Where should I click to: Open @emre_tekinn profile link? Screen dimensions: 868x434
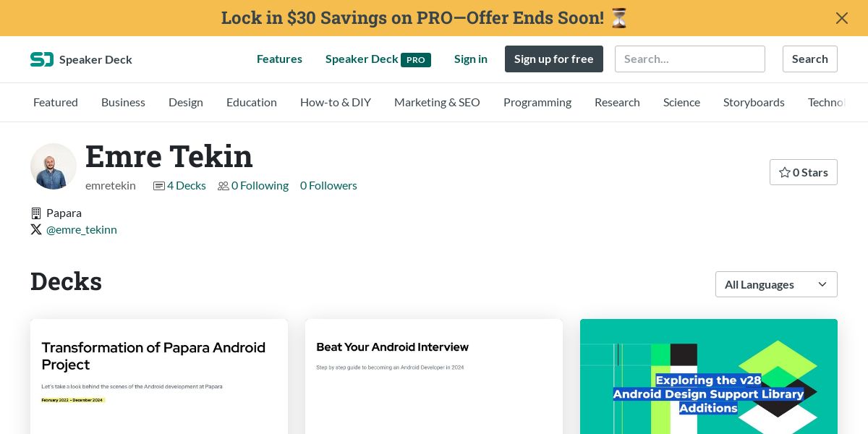[x=82, y=230]
